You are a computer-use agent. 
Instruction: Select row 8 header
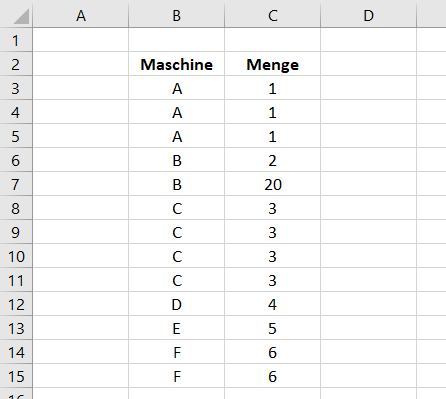click(x=16, y=208)
